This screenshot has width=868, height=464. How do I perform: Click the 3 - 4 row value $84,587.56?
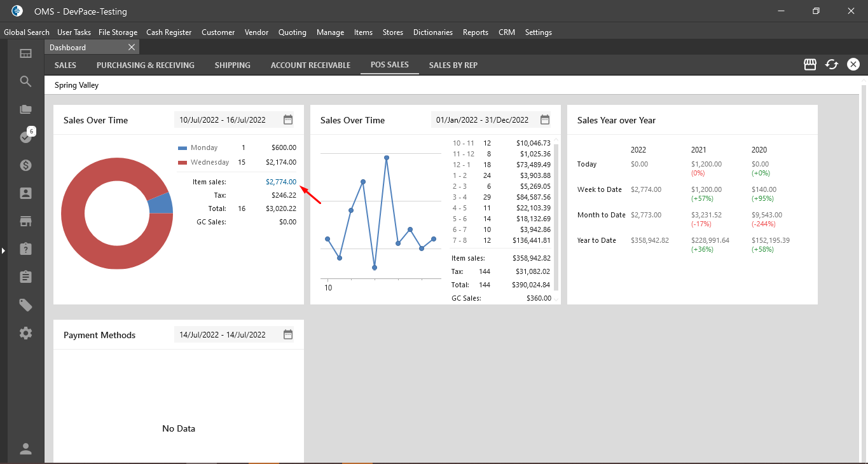pos(534,197)
